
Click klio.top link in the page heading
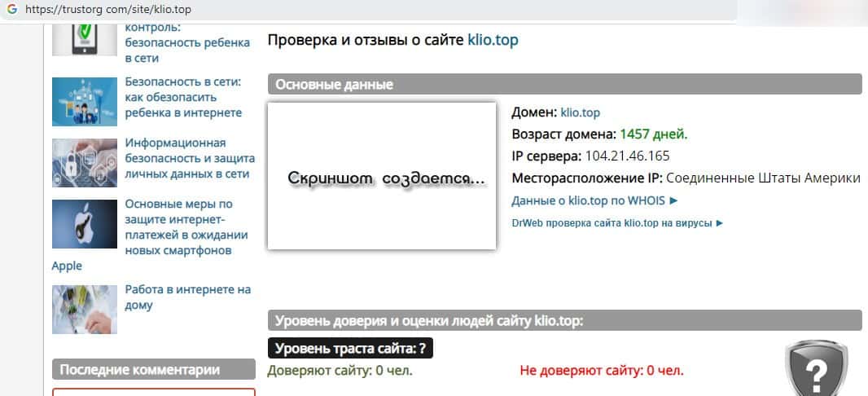[493, 40]
